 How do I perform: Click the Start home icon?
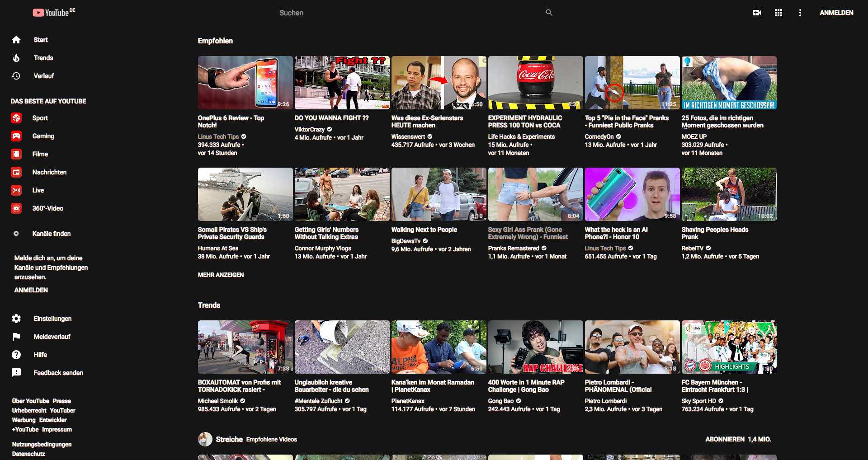tap(16, 40)
